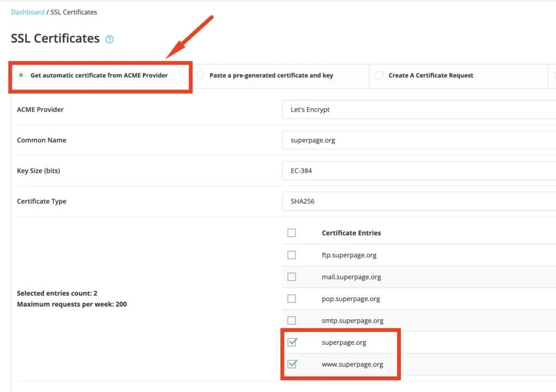This screenshot has width=556, height=392.
Task: Open the ACME Provider Let's Encrypt dropdown
Action: 419,110
